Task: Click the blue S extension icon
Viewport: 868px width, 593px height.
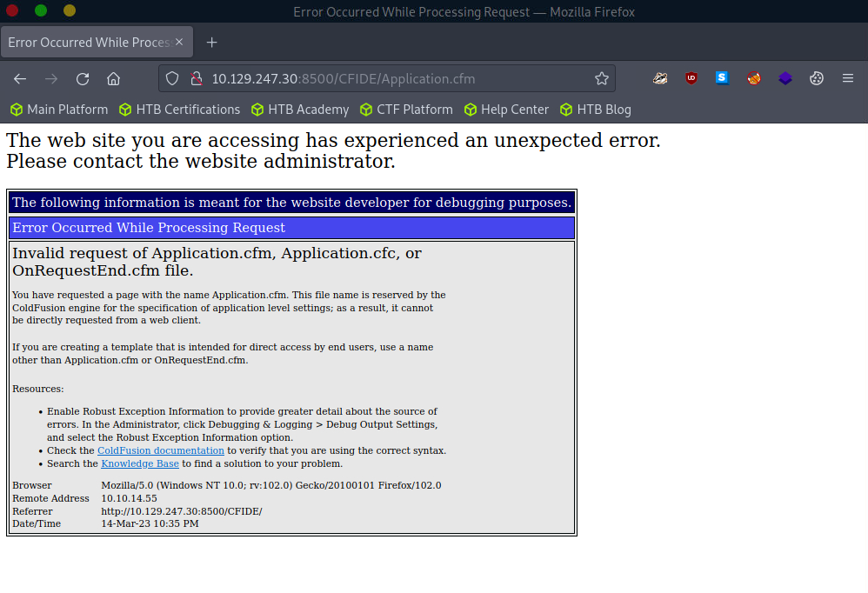Action: (x=722, y=78)
